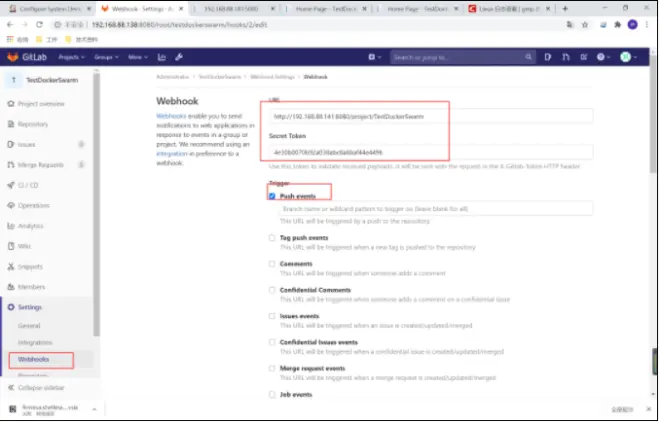The width and height of the screenshot is (660, 422).
Task: Open the new item plus dropdown
Action: 374,57
